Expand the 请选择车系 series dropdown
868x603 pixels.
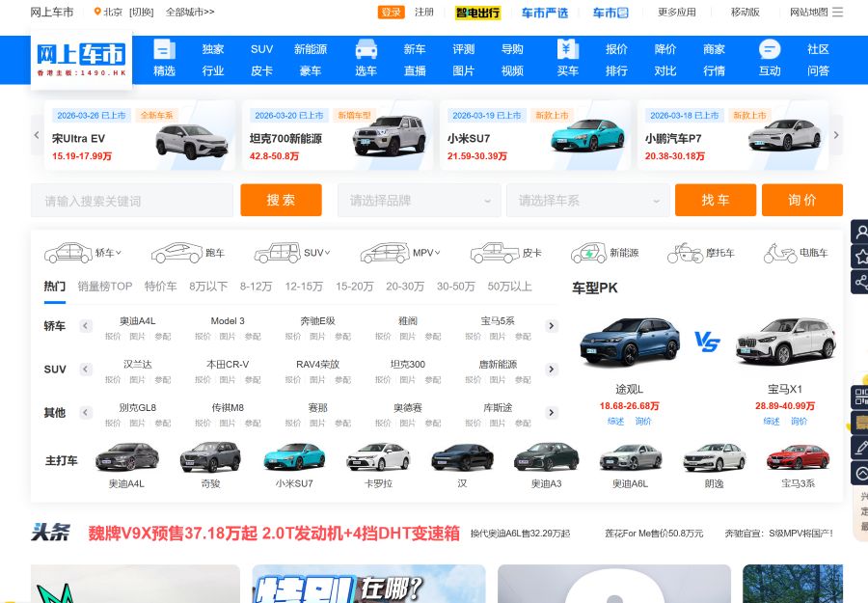588,200
